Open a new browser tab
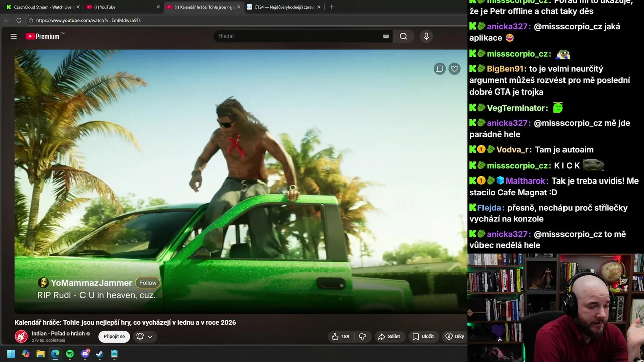Image resolution: width=644 pixels, height=362 pixels. 331,7
